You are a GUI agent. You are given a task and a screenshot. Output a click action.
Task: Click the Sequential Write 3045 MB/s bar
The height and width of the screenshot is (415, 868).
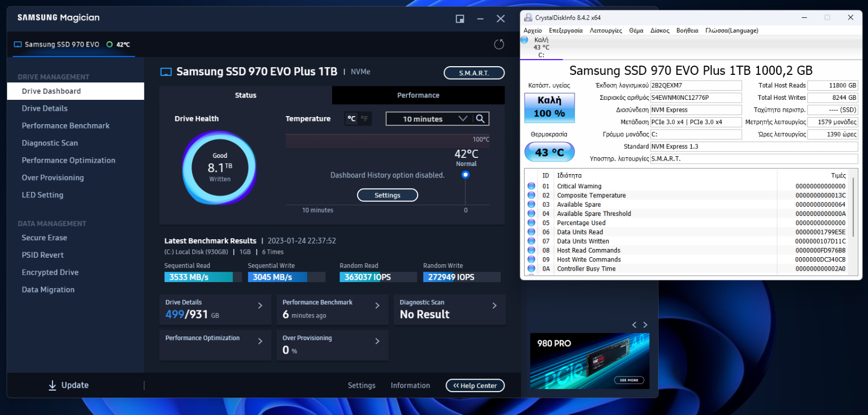coord(286,277)
